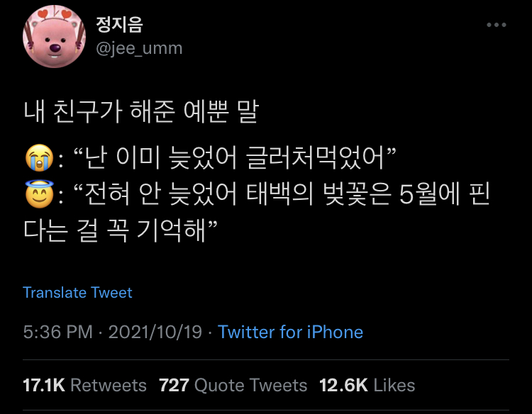532x414 pixels.
Task: Click the crying face emoji
Action: click(x=40, y=157)
